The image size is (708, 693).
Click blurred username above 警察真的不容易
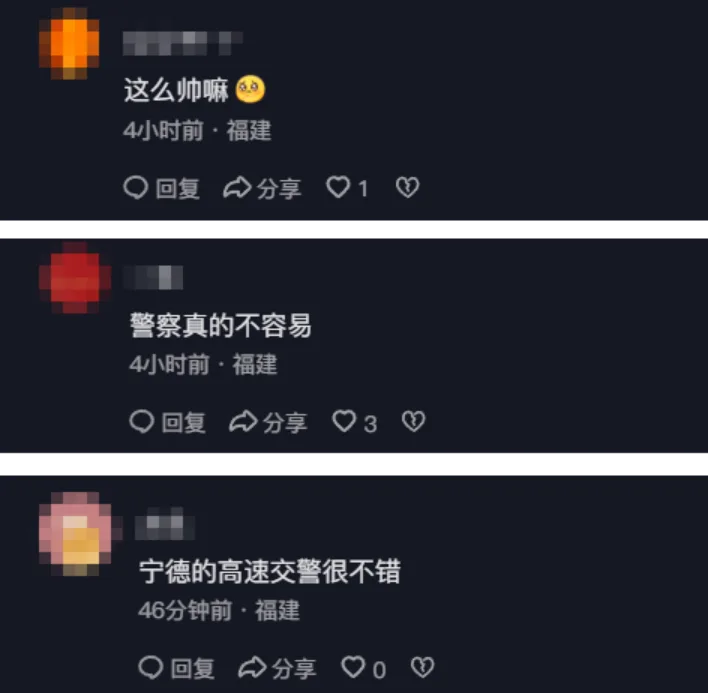tap(153, 278)
